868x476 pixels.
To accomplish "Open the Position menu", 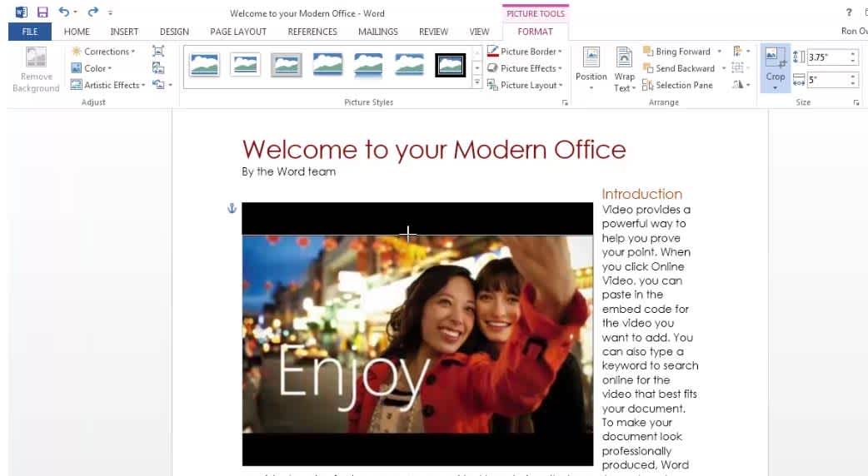I will (x=591, y=69).
